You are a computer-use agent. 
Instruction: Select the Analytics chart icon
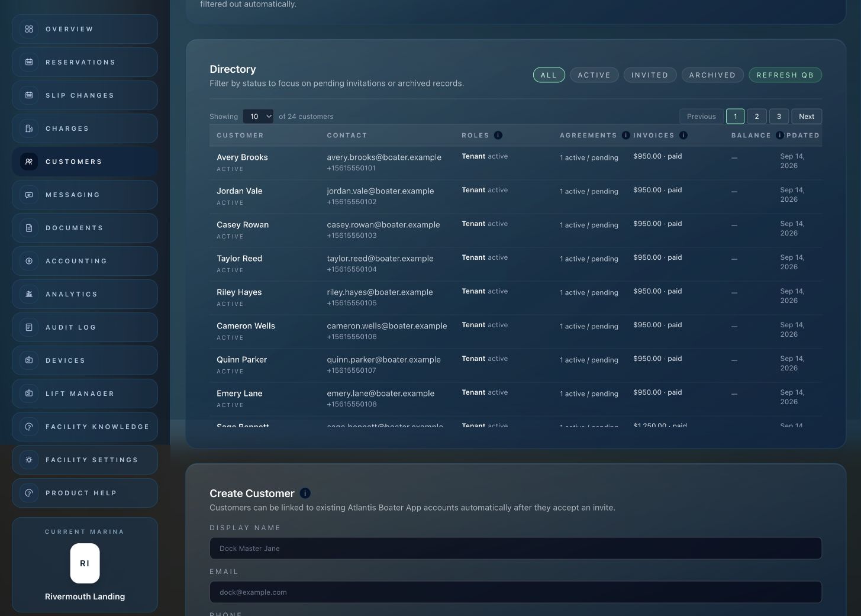point(29,294)
